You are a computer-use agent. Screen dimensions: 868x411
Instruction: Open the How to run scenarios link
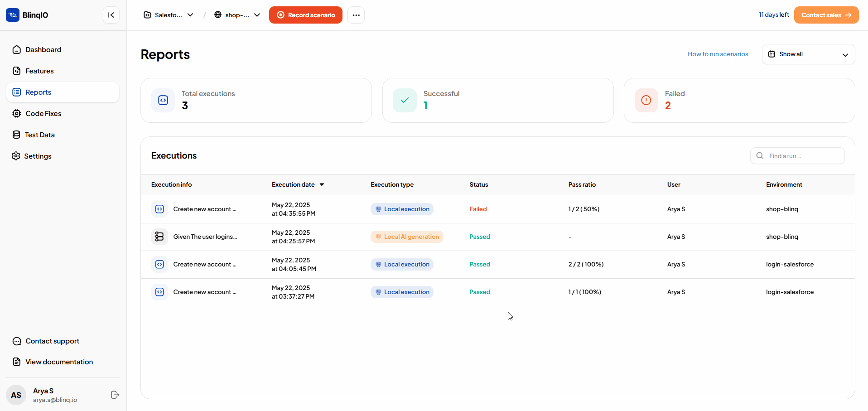coord(718,54)
